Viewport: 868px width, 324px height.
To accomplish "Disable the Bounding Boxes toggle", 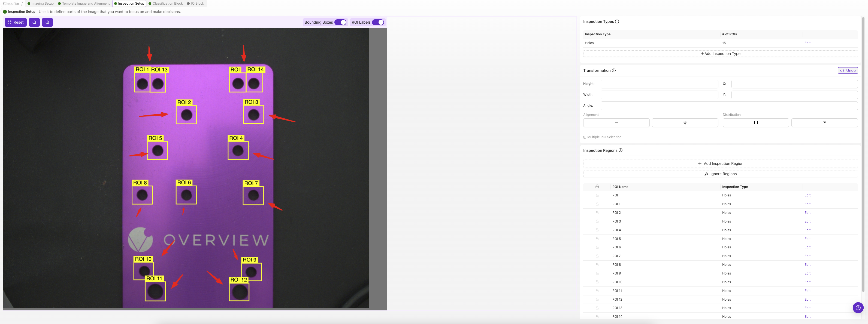I will click(341, 22).
